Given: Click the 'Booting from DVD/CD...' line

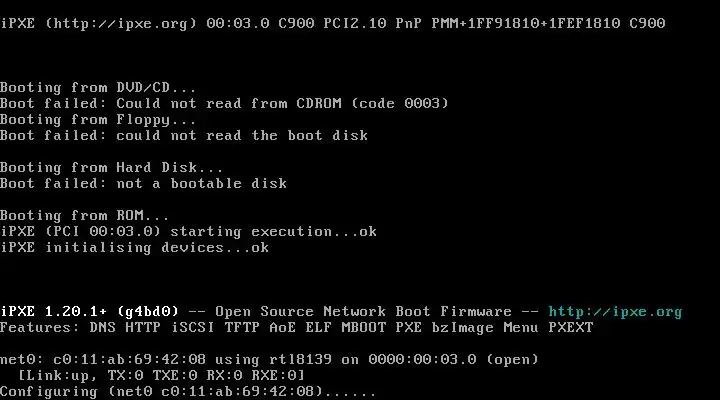Looking at the screenshot, I should point(98,87).
